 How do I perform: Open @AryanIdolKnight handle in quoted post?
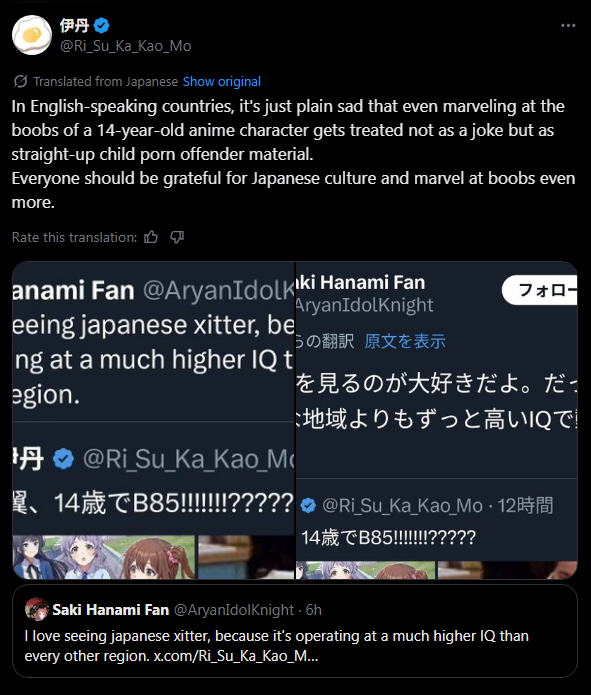point(234,610)
